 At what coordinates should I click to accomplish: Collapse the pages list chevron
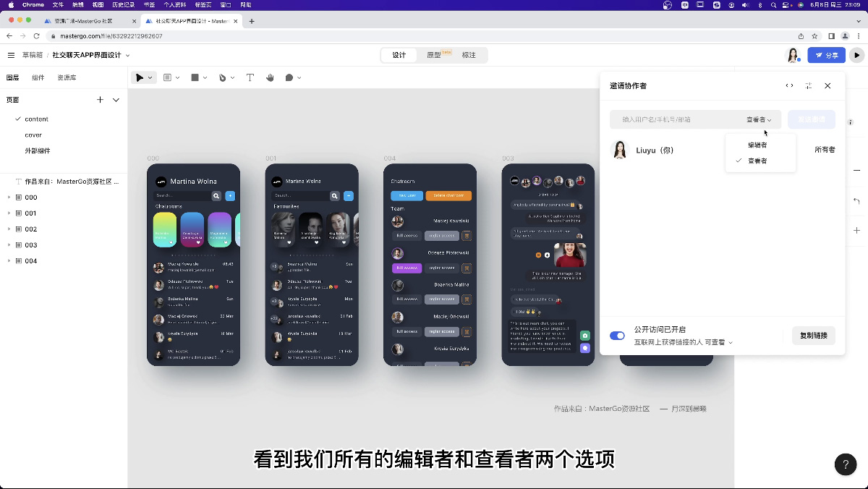click(x=116, y=100)
